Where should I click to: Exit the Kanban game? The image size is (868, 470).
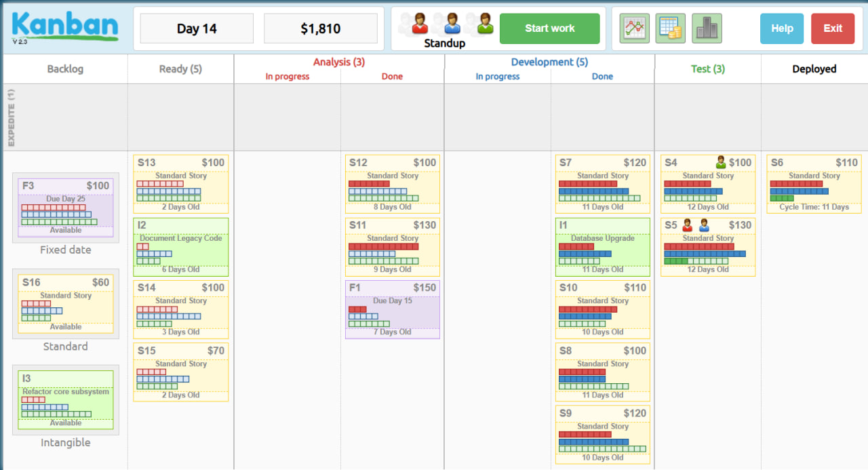pyautogui.click(x=833, y=28)
